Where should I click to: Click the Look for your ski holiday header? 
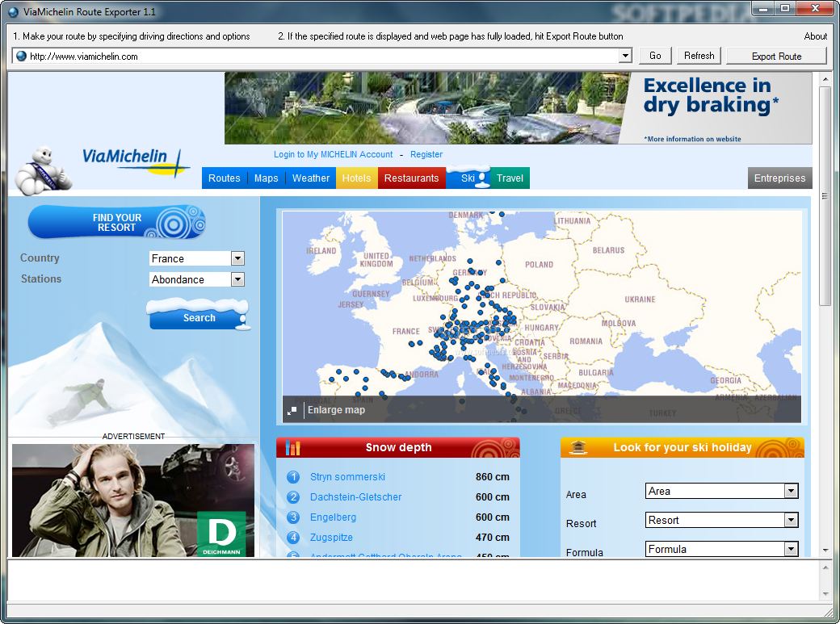click(x=682, y=447)
